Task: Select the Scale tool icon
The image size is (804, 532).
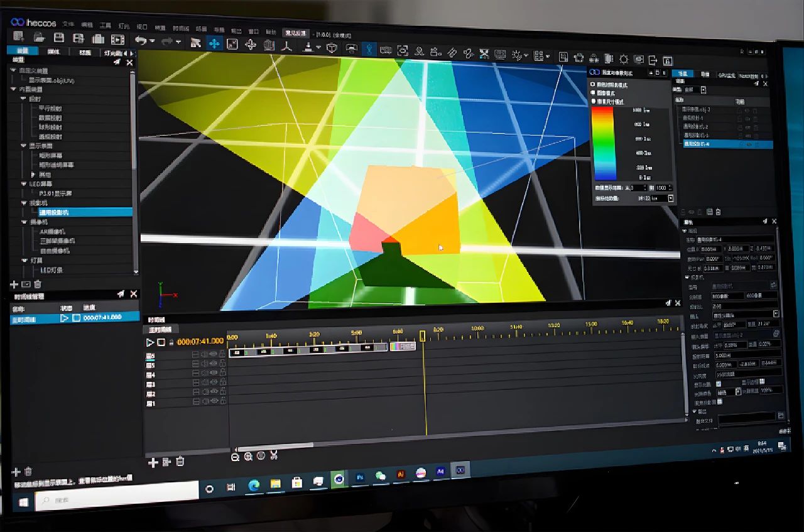Action: [x=232, y=44]
